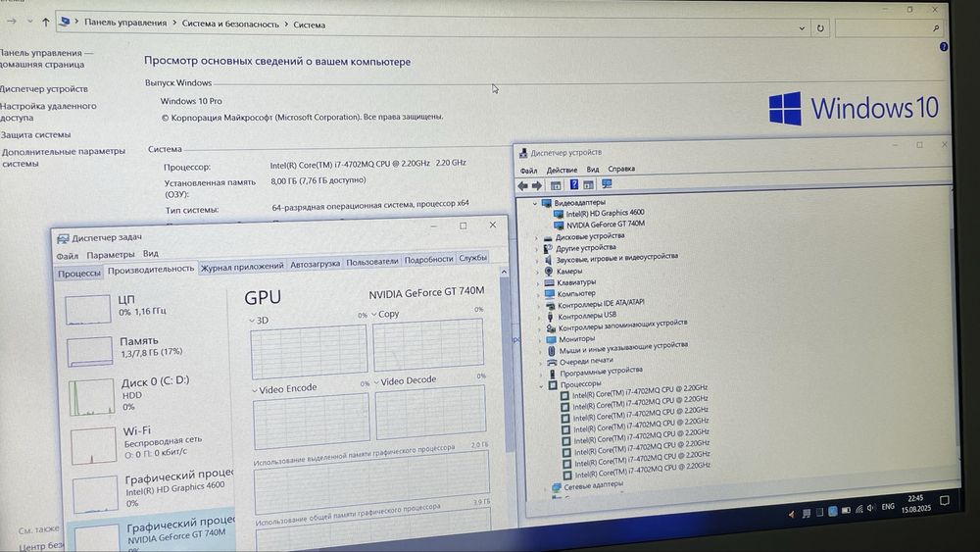This screenshot has height=552, width=980.
Task: Open the Параметры menu in Task Manager
Action: coord(111,255)
